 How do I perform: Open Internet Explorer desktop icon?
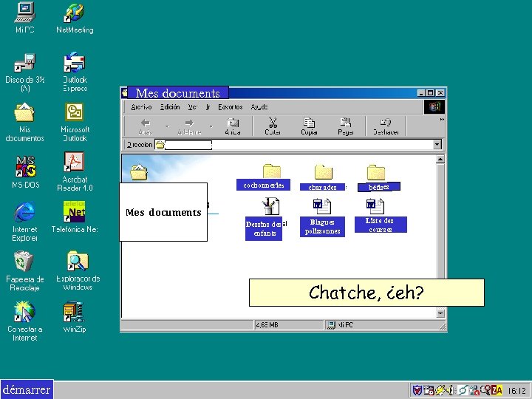pos(24,222)
